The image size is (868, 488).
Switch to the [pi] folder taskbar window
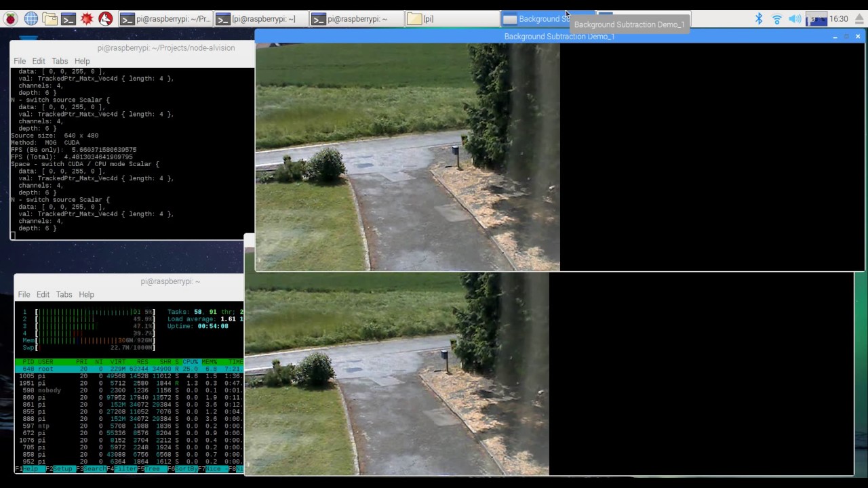click(x=452, y=19)
